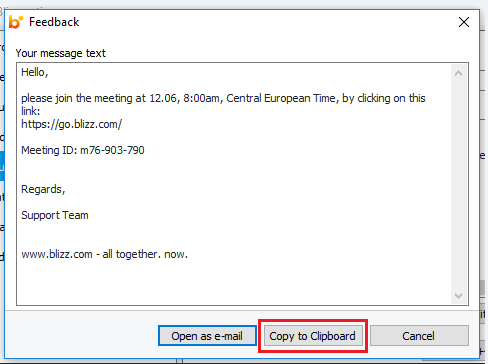Click the Blizz logo icon in title bar
Viewport: 488px width, 364px height.
click(16, 22)
